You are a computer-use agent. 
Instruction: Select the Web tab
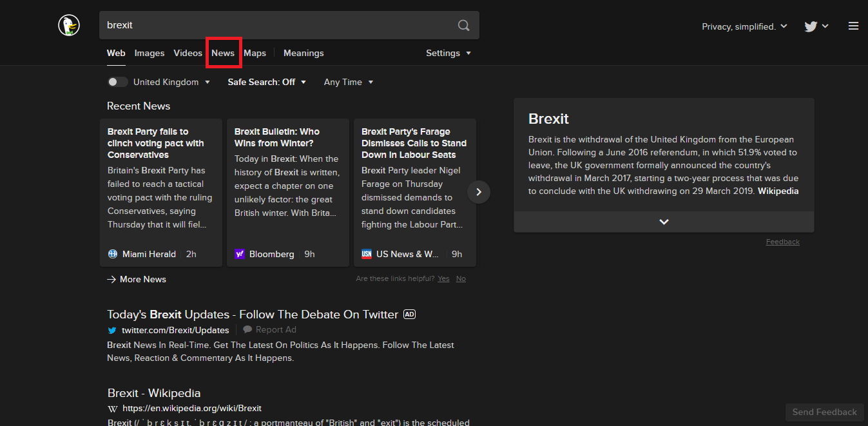tap(116, 53)
